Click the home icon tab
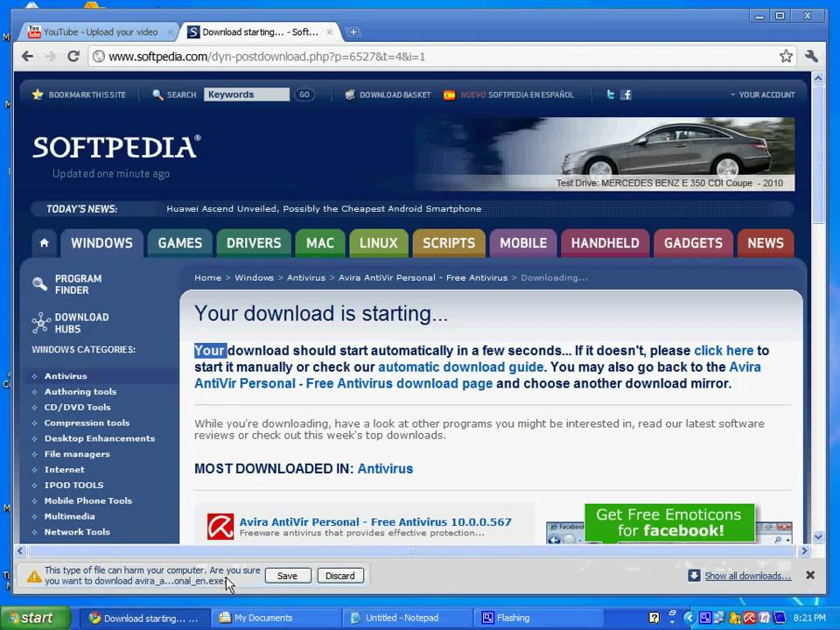Image resolution: width=840 pixels, height=630 pixels. tap(45, 243)
